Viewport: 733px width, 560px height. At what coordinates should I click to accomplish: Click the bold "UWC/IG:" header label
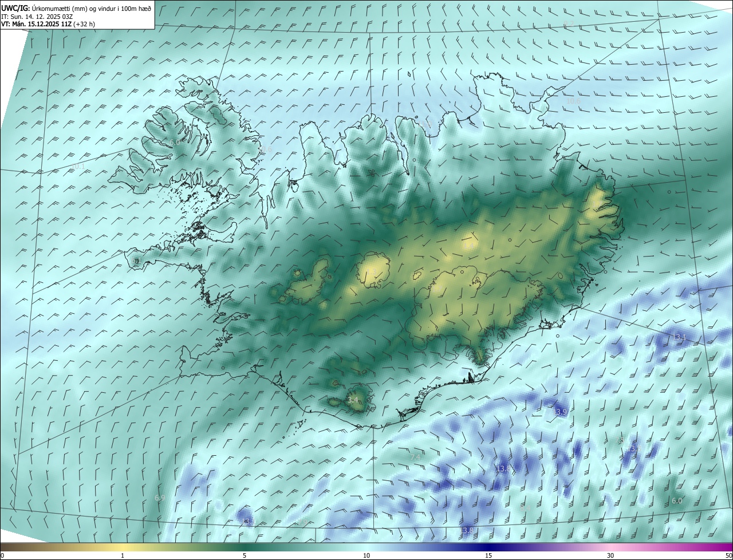pyautogui.click(x=15, y=8)
